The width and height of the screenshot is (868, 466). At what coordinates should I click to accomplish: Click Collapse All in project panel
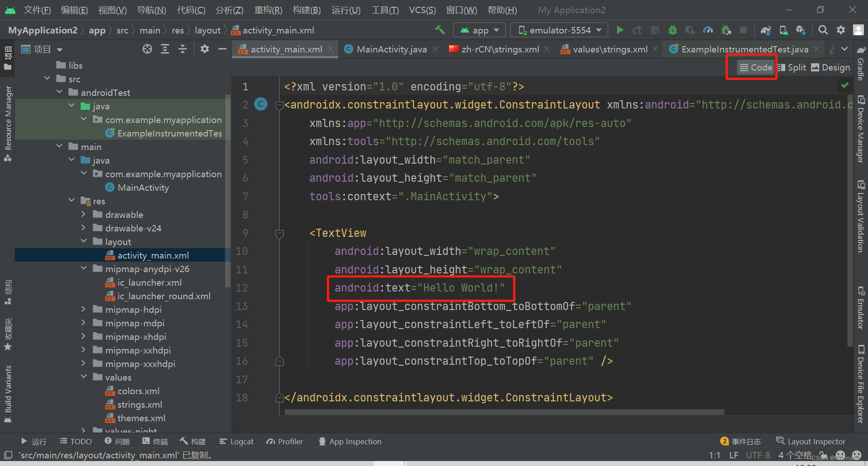coord(183,49)
